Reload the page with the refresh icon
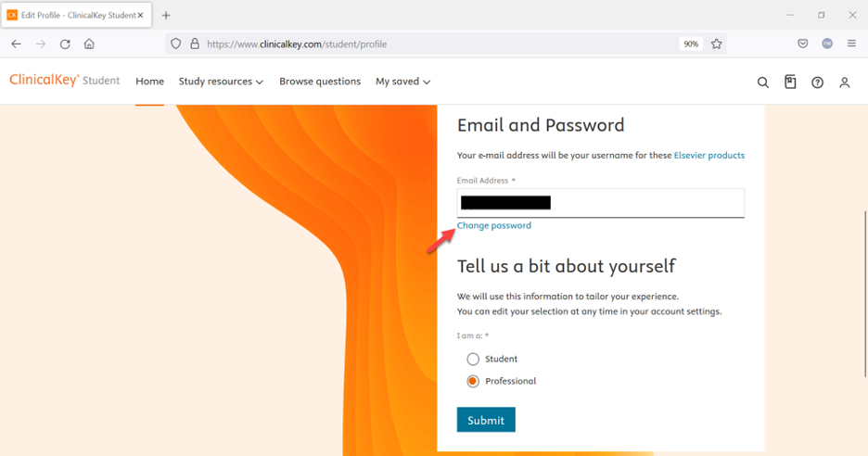This screenshot has width=868, height=456. point(65,44)
